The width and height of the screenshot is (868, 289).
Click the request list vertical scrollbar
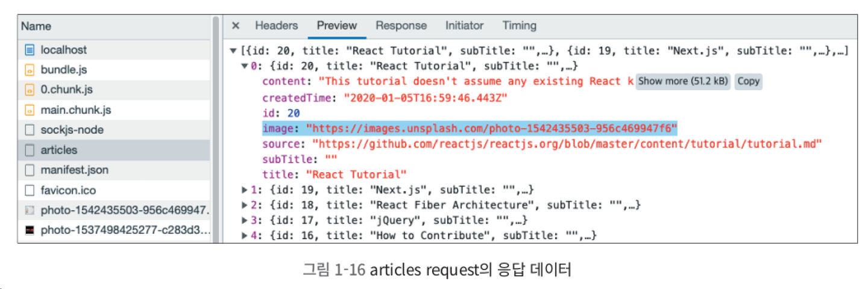coord(216,129)
